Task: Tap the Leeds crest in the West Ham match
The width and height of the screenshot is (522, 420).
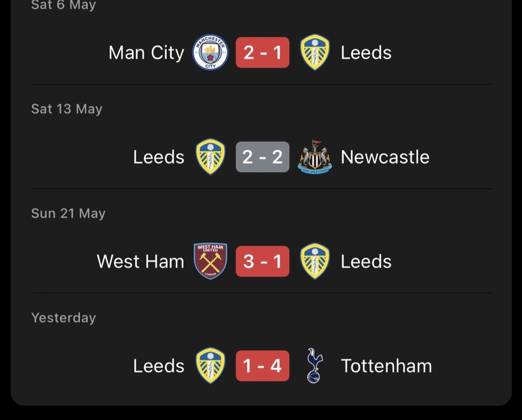Action: (315, 261)
